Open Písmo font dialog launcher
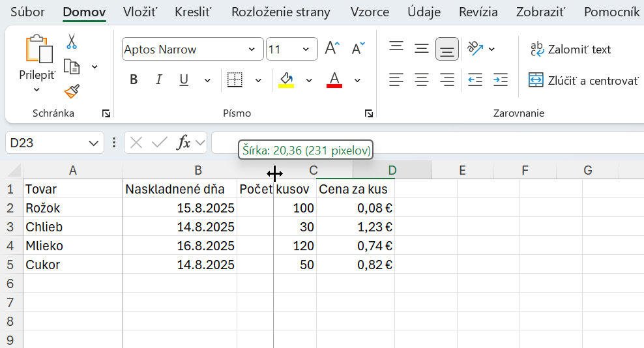Image resolution: width=644 pixels, height=348 pixels. click(368, 113)
